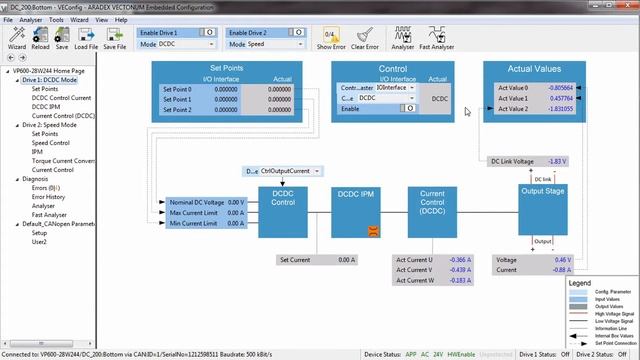Select Current Control (DCDC) tree item

(x=63, y=116)
